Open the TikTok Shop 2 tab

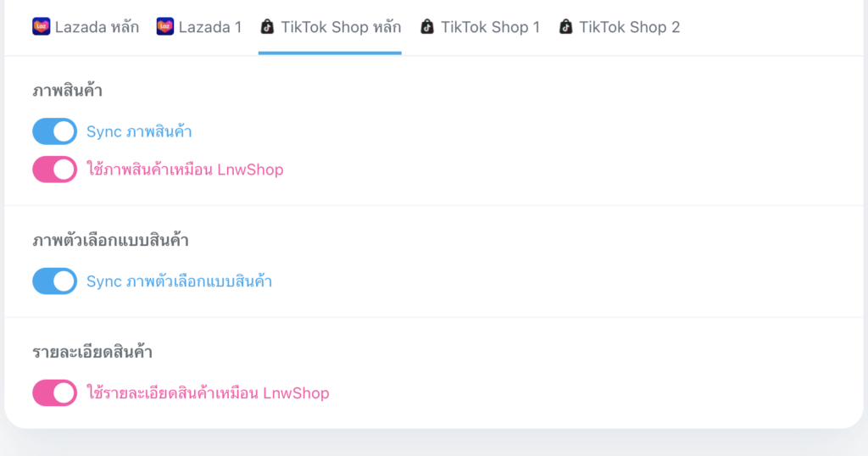tap(629, 27)
